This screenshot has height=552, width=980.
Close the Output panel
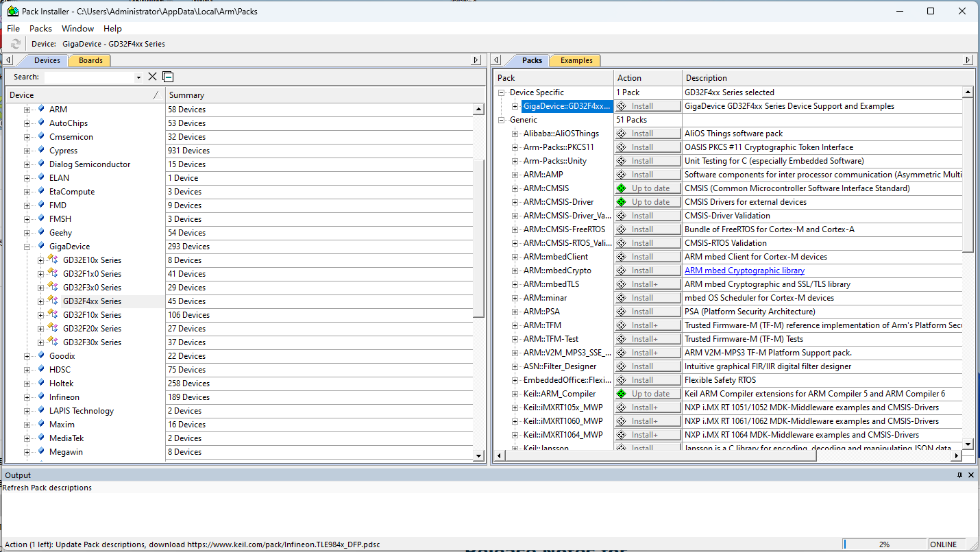pos(970,475)
